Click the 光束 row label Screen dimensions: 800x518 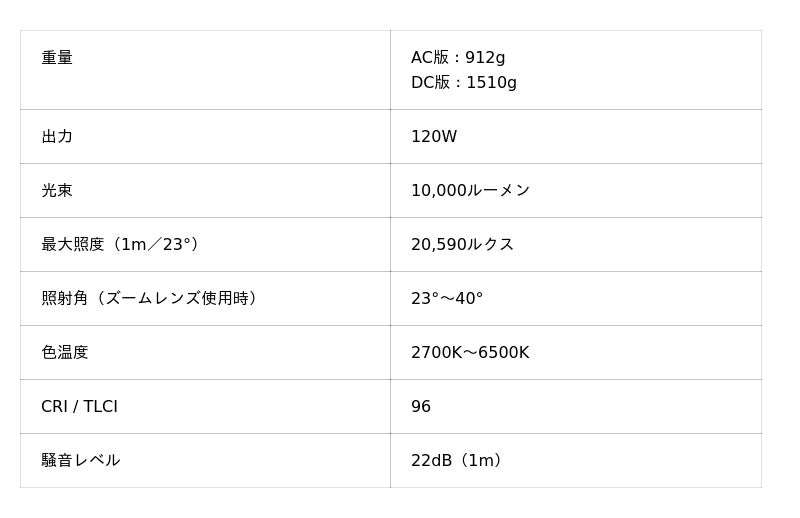pyautogui.click(x=57, y=191)
